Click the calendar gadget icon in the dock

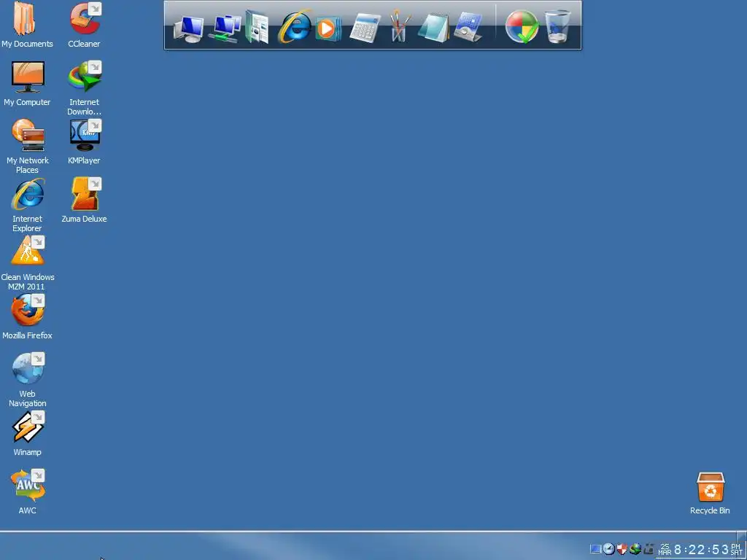[x=468, y=28]
